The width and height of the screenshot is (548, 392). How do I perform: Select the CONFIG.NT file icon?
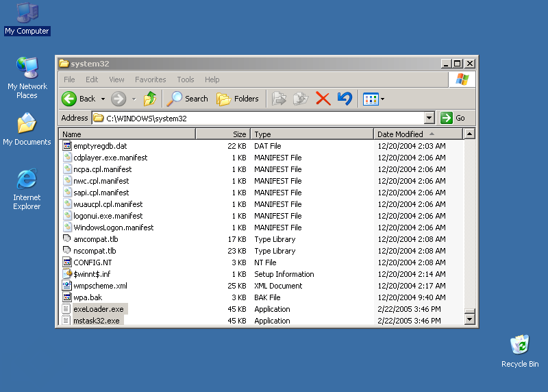point(67,262)
